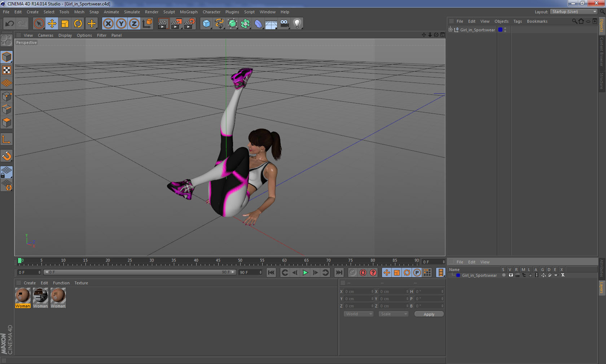Open the Character menu
The height and width of the screenshot is (364, 606).
tap(211, 12)
